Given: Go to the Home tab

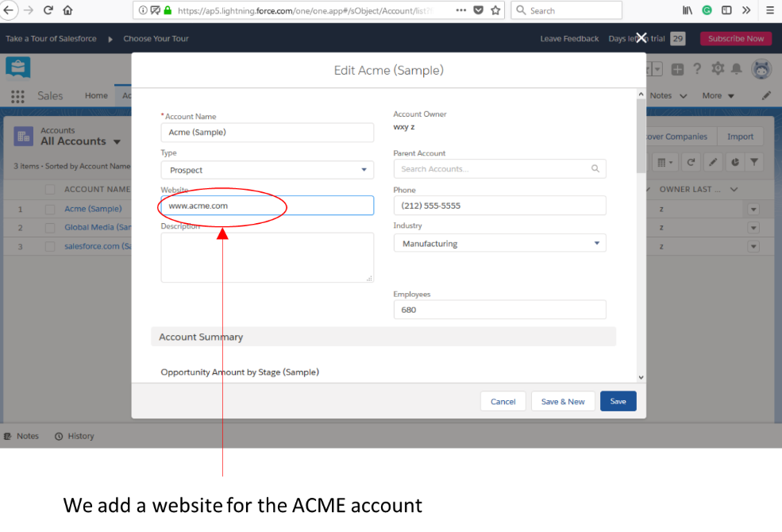Looking at the screenshot, I should click(x=96, y=95).
